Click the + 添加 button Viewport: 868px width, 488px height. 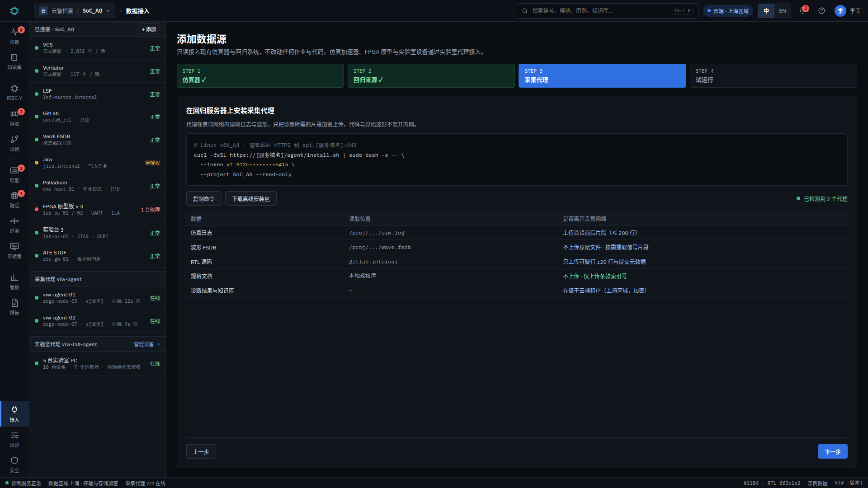[x=149, y=29]
